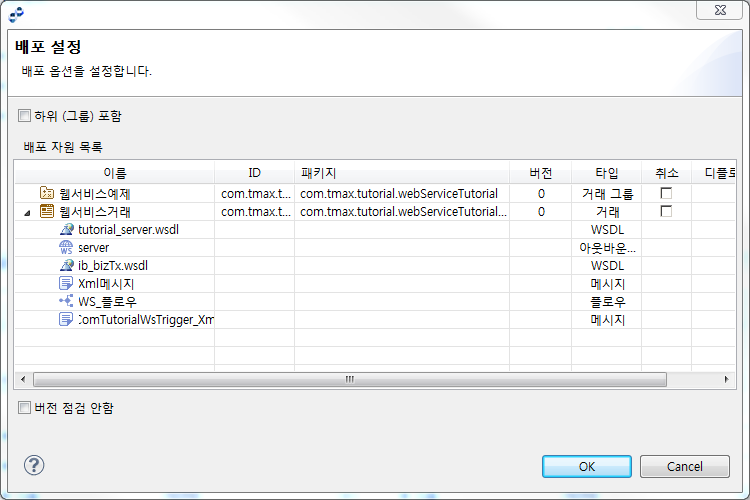Click version 0 of 웹서비스거래 row
Viewport: 750px width, 500px height.
541,211
